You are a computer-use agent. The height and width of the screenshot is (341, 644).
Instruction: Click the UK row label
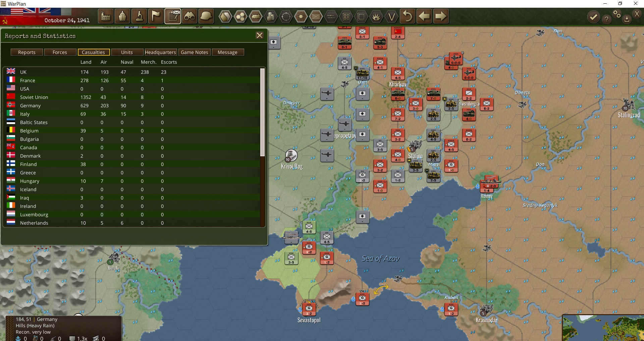(x=23, y=72)
